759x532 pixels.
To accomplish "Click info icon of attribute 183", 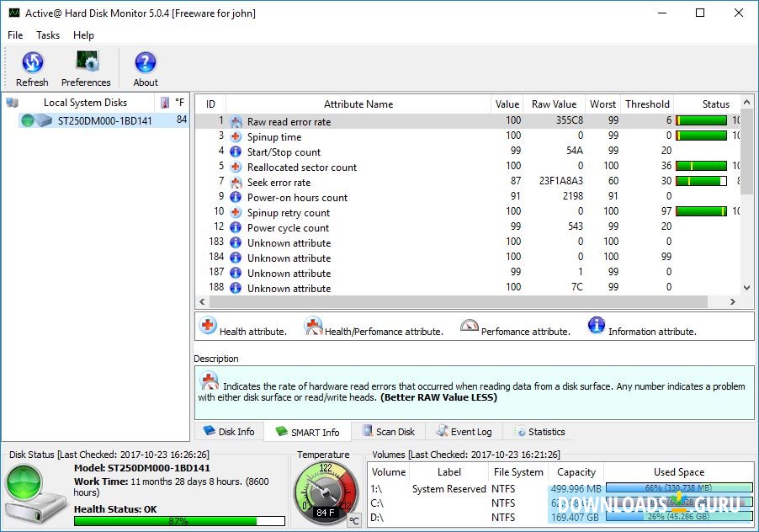I will [236, 242].
